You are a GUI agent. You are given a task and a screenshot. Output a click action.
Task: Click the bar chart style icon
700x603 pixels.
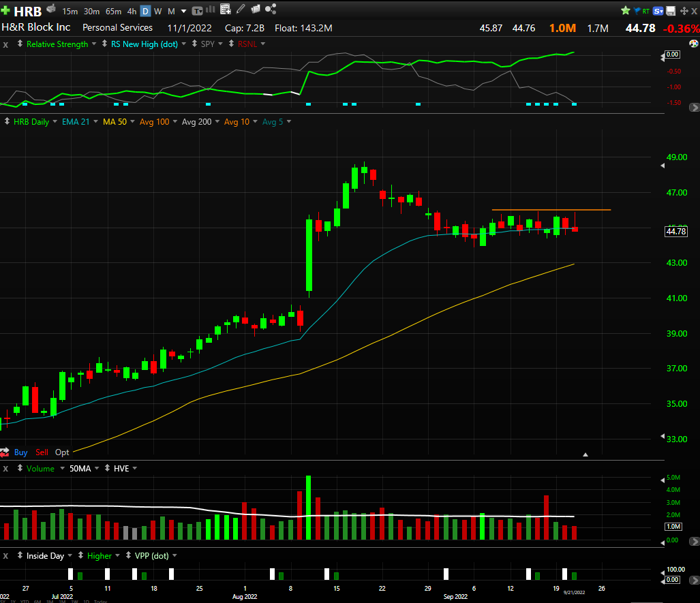click(x=211, y=10)
